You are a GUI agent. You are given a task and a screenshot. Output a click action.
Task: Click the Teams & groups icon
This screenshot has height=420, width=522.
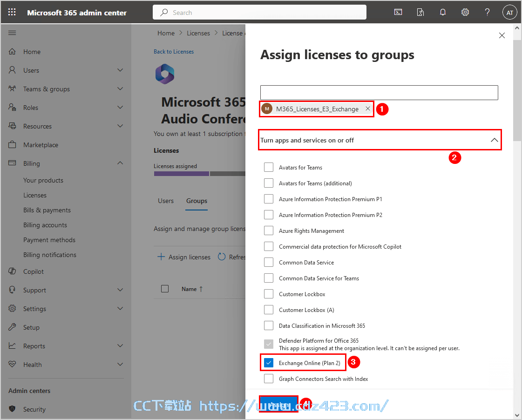[12, 88]
